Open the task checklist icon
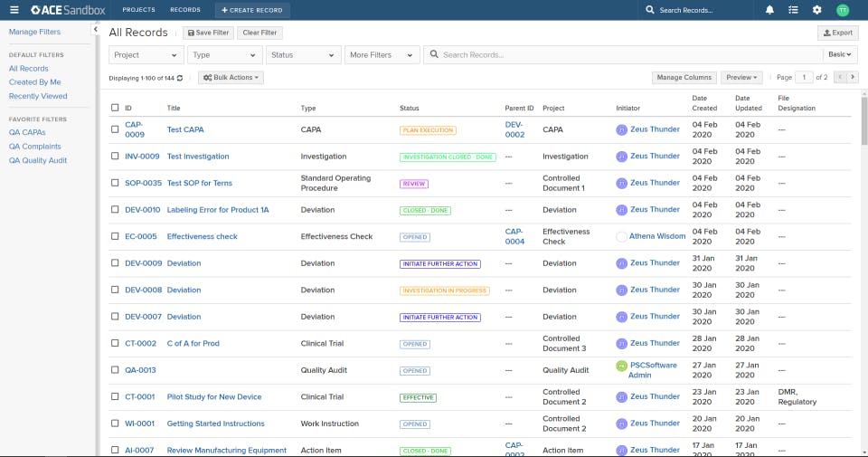 point(793,10)
